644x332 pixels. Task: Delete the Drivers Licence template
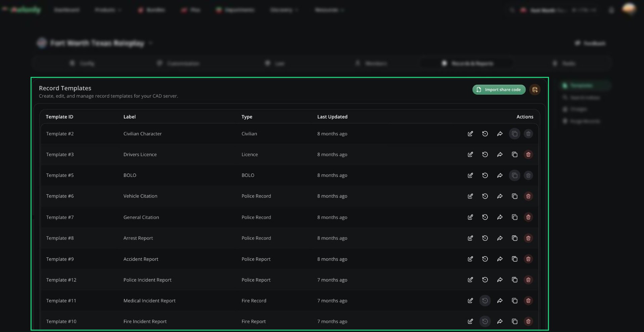pos(528,154)
